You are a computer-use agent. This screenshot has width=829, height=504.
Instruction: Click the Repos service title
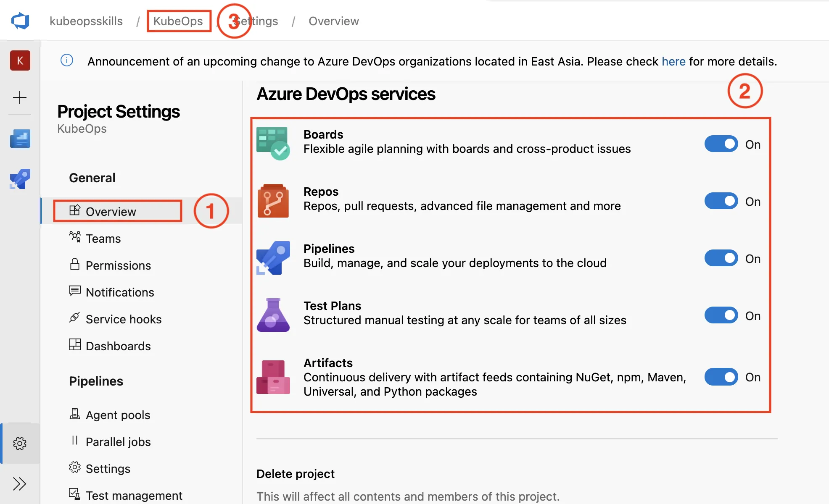click(321, 192)
